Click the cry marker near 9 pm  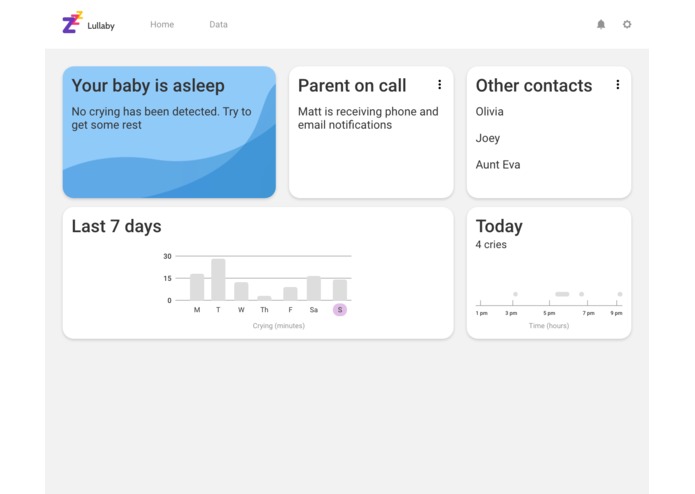pos(620,294)
